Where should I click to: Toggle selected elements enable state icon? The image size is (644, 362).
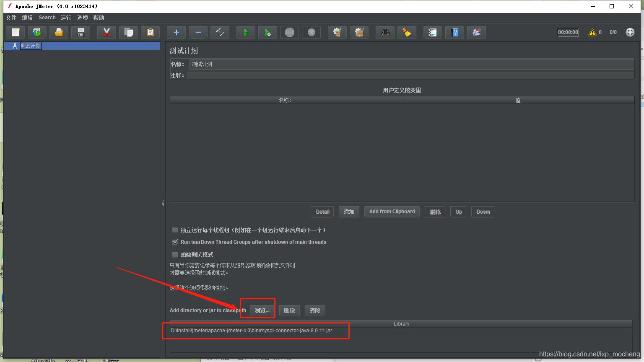[x=220, y=32]
